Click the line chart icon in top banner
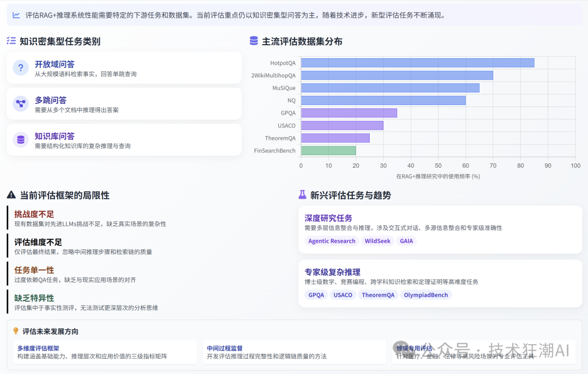Image resolution: width=588 pixels, height=374 pixels. point(16,15)
